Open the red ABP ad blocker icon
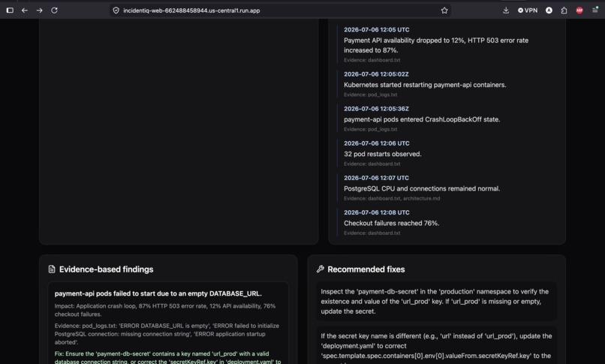The image size is (605, 364). [x=579, y=11]
